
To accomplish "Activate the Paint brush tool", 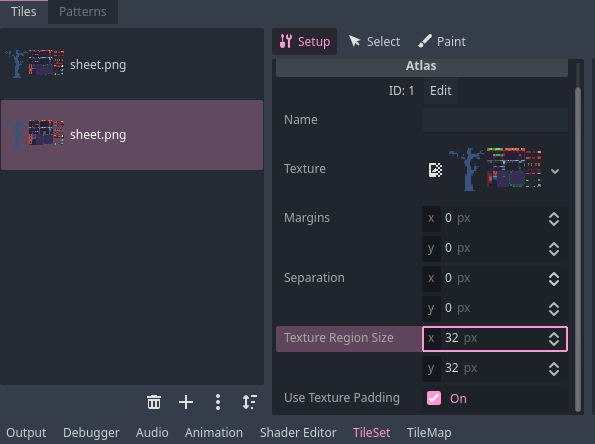I will point(442,41).
